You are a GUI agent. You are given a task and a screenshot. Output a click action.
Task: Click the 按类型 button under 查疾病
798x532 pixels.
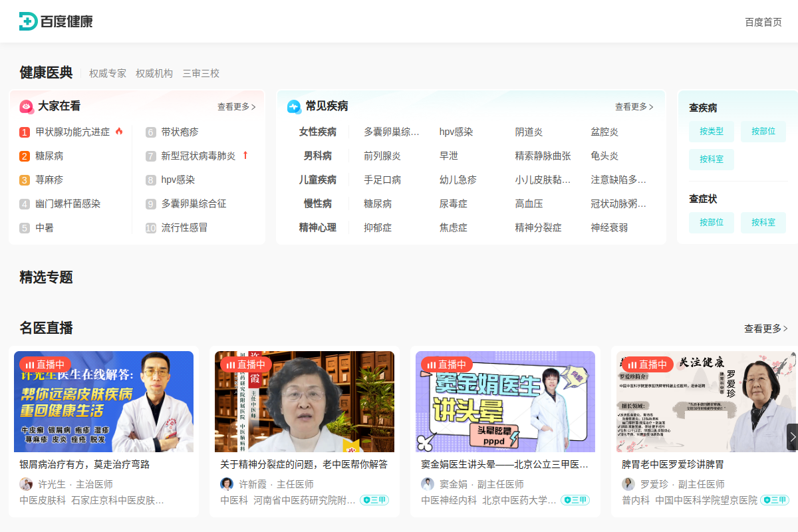point(711,132)
